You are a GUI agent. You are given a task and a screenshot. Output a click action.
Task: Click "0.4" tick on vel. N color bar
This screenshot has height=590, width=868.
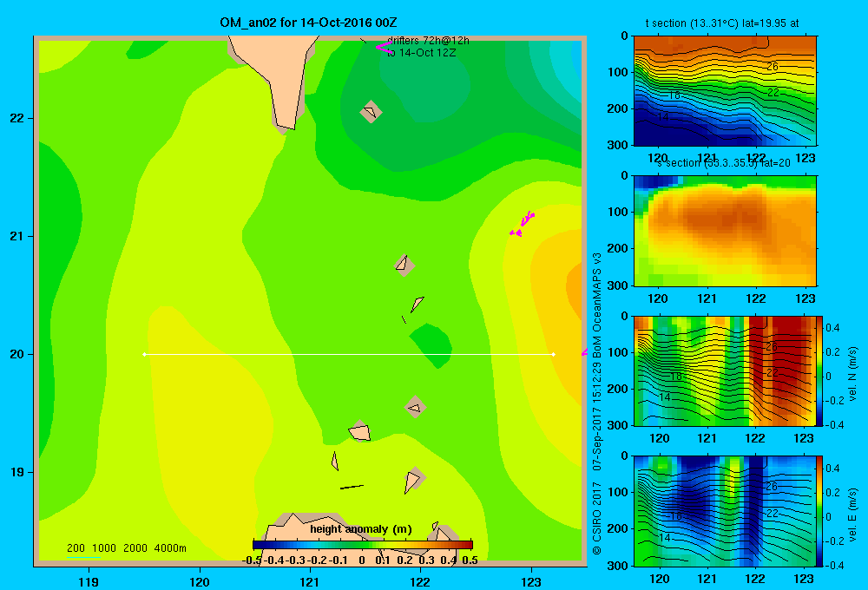point(833,328)
